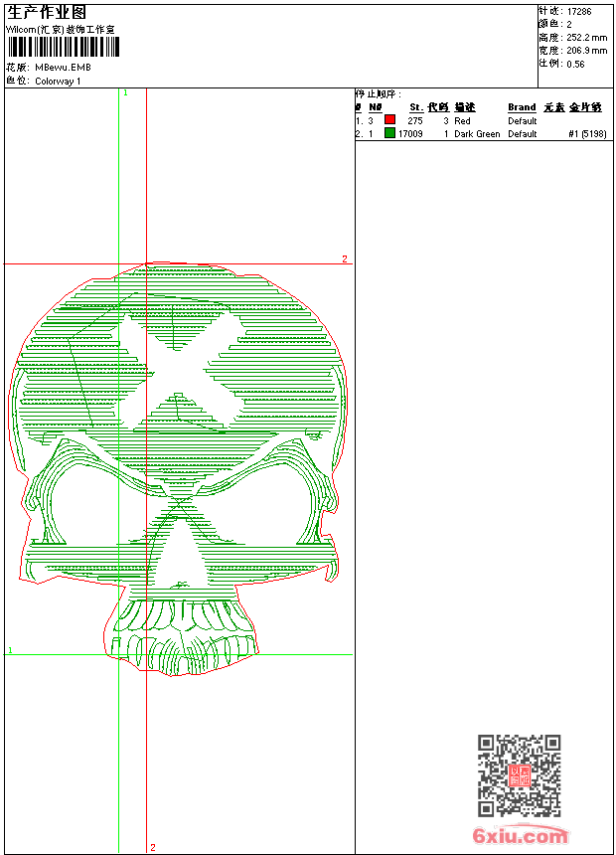Click the 代码 column header
This screenshot has width=616, height=855.
[x=438, y=107]
